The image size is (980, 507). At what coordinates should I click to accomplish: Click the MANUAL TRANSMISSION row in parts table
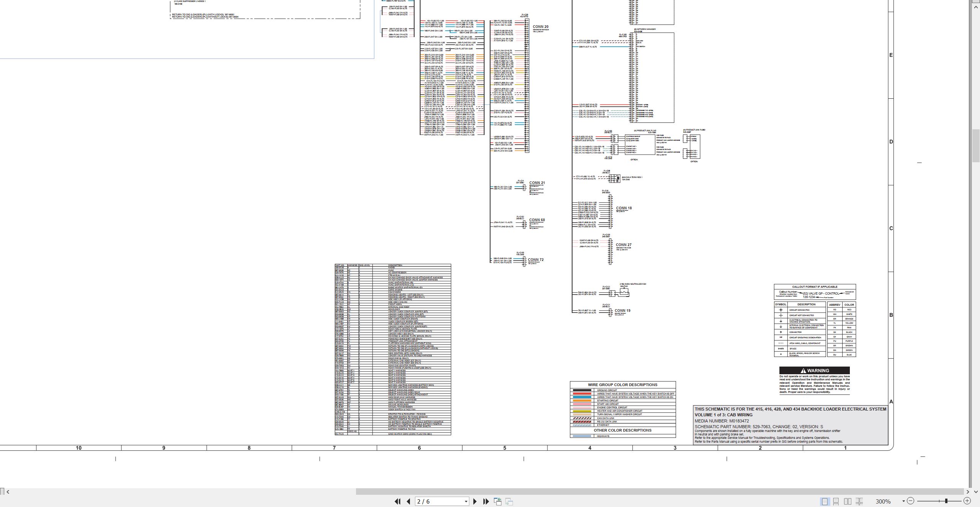coord(393,407)
